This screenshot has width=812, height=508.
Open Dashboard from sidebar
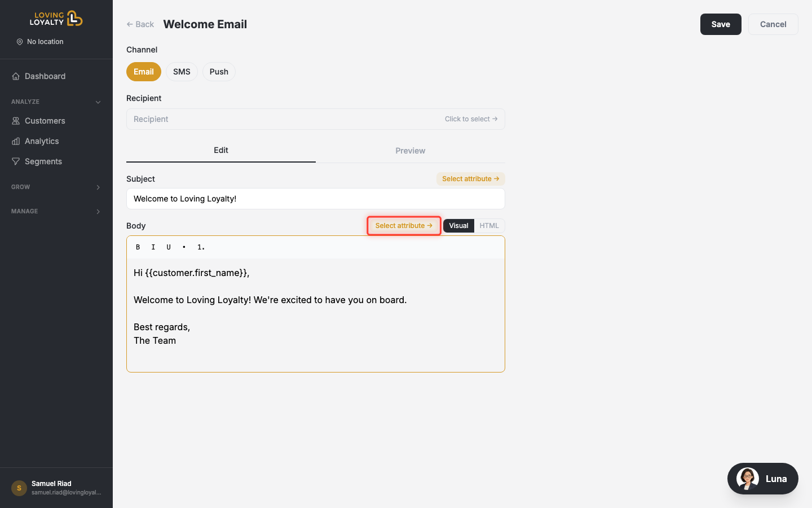[56, 76]
